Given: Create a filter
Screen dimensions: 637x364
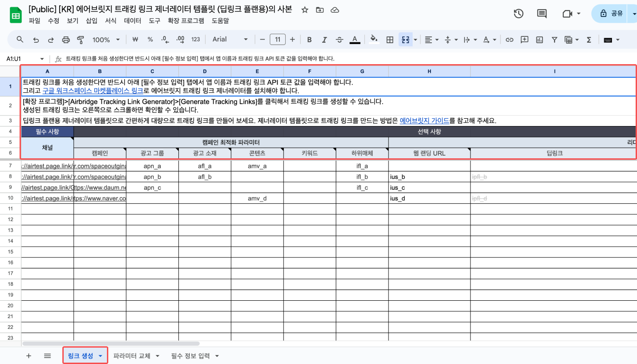Looking at the screenshot, I should [x=555, y=40].
